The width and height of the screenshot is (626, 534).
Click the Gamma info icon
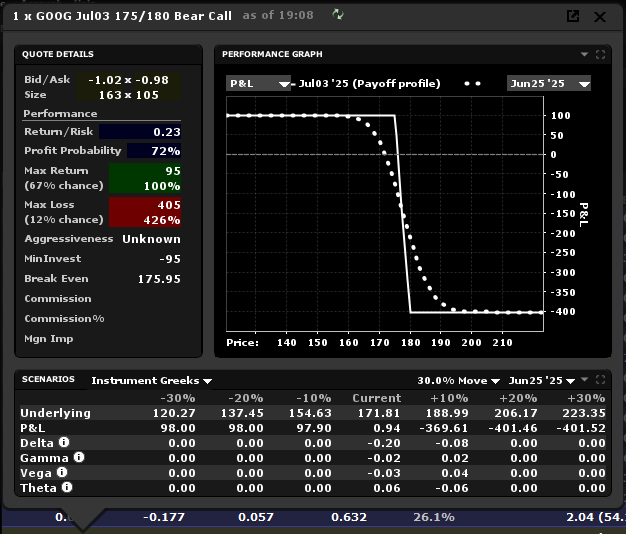tap(79, 458)
